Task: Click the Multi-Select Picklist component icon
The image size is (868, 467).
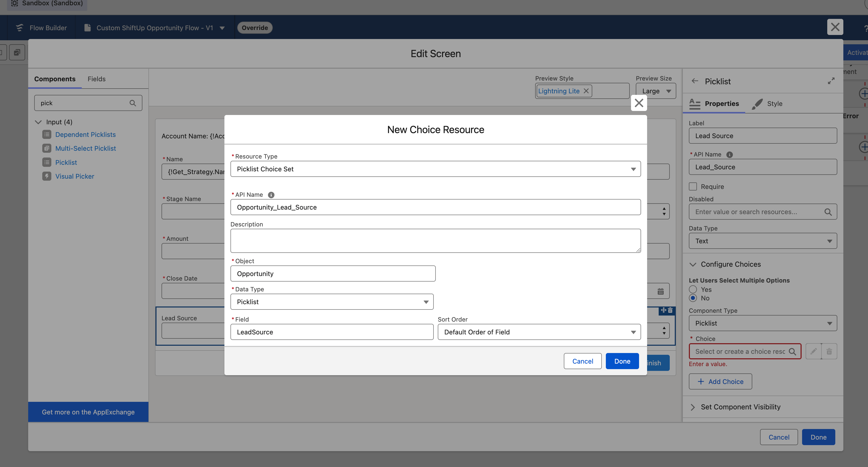Action: click(x=47, y=148)
